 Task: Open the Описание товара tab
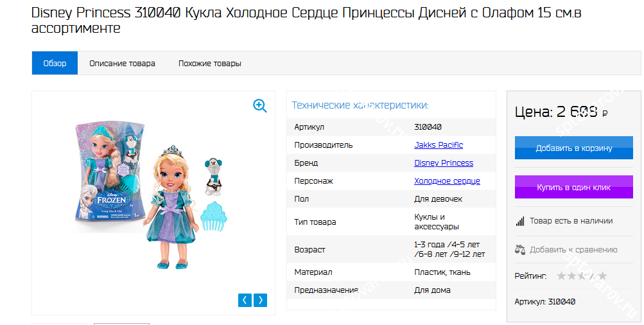tap(123, 64)
